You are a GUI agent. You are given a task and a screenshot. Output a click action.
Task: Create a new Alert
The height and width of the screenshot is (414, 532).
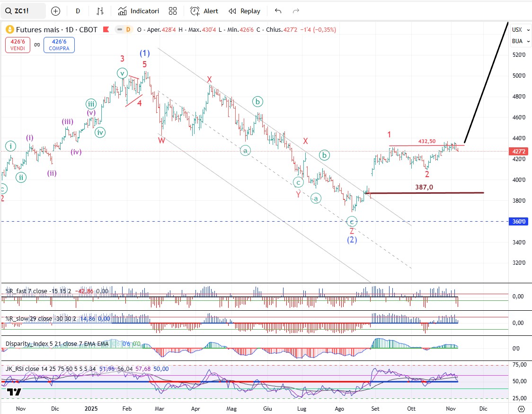[x=204, y=11]
